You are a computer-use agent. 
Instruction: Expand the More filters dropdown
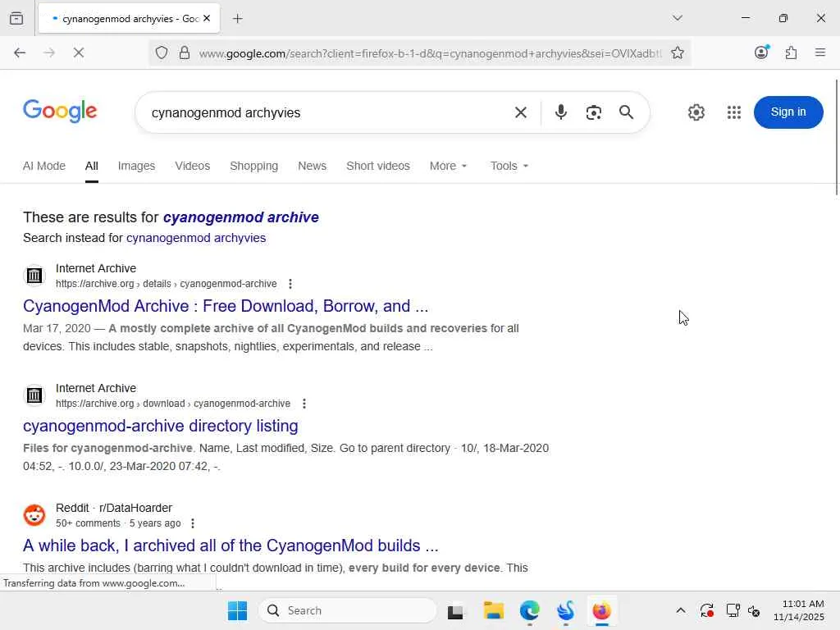pyautogui.click(x=449, y=166)
